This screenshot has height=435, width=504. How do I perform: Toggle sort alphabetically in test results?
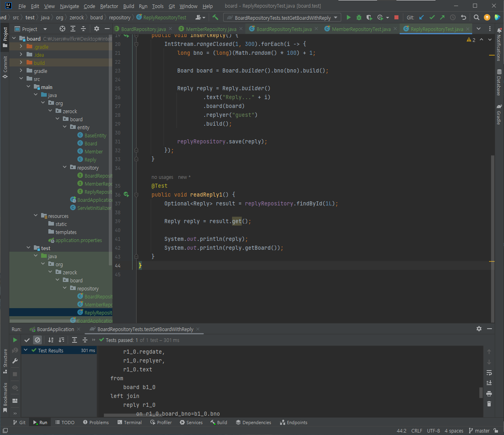tap(51, 340)
